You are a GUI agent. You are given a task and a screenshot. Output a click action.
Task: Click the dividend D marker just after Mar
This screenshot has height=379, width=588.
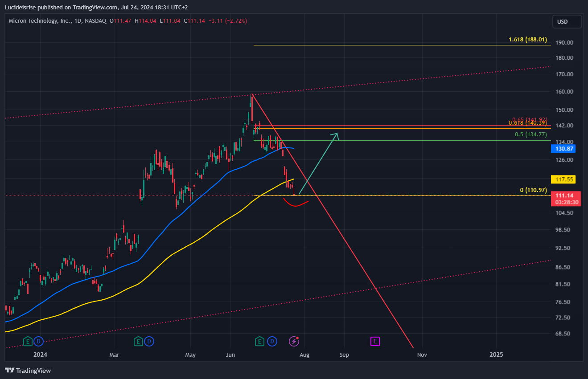coord(149,342)
